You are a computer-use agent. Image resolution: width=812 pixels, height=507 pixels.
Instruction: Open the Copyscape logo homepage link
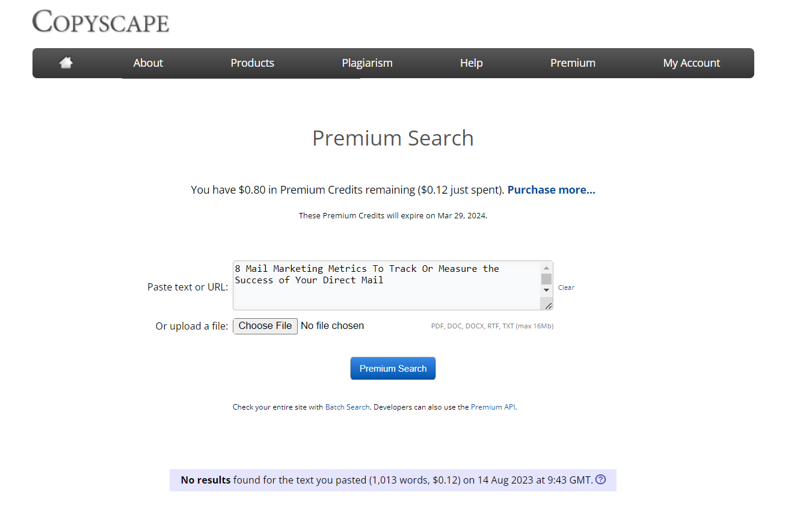tap(100, 22)
